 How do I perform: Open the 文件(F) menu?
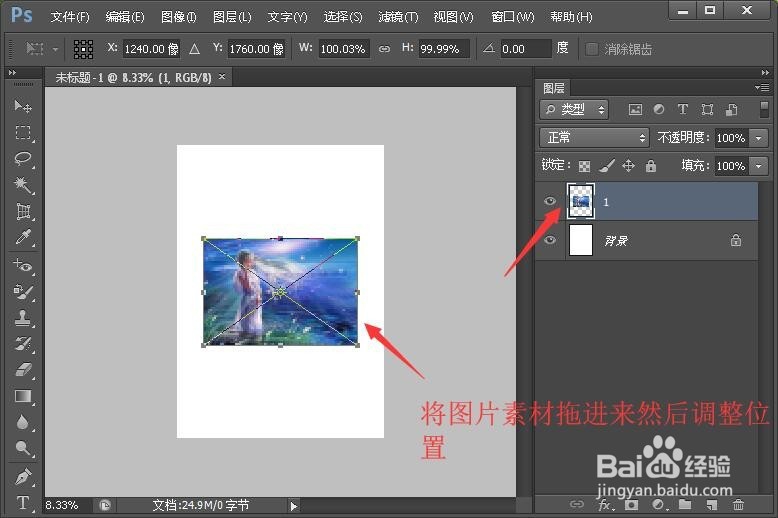[x=70, y=17]
